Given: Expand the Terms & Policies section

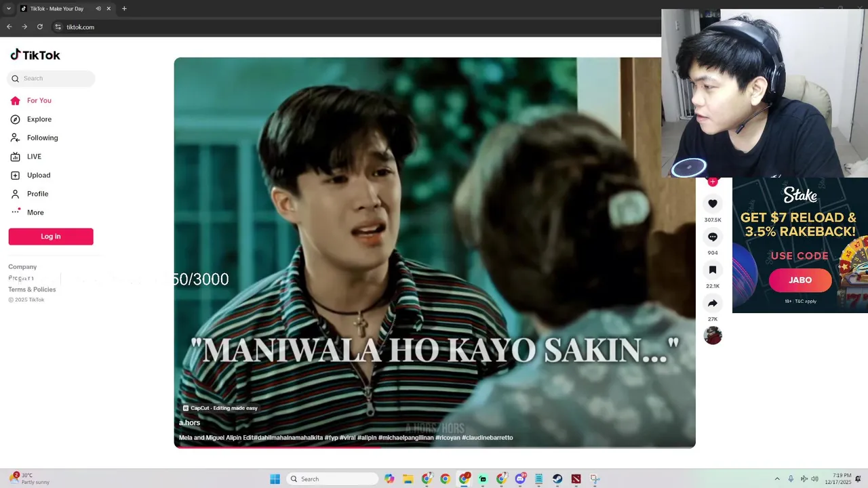Looking at the screenshot, I should tap(32, 289).
